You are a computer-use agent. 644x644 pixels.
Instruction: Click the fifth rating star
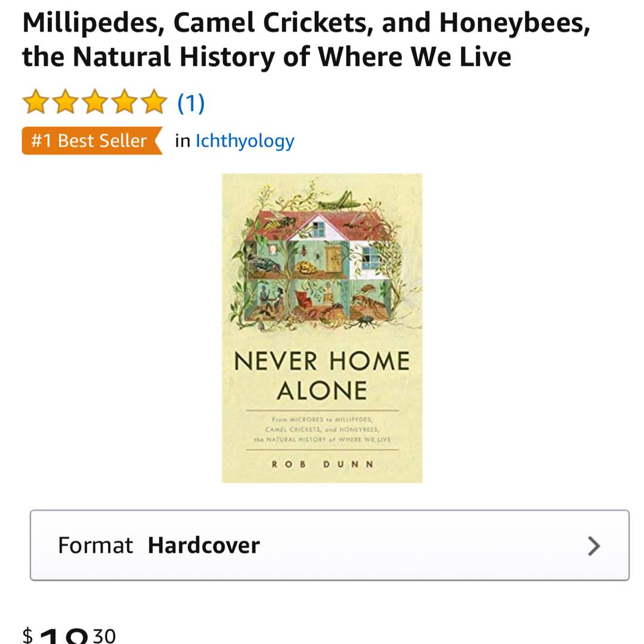coord(154,102)
